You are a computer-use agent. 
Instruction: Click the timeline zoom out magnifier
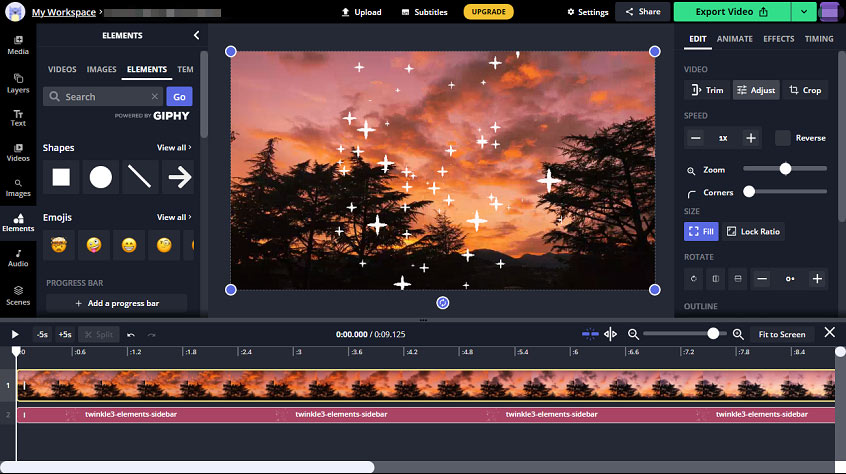pyautogui.click(x=633, y=334)
